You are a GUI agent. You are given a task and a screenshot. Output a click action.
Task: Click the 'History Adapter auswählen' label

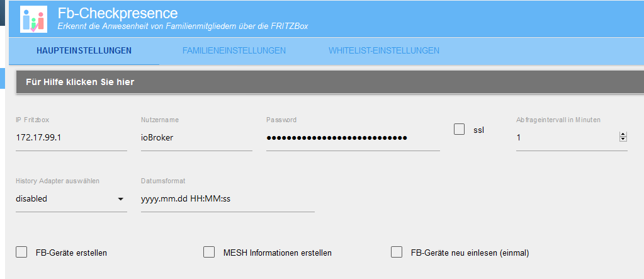coord(57,181)
